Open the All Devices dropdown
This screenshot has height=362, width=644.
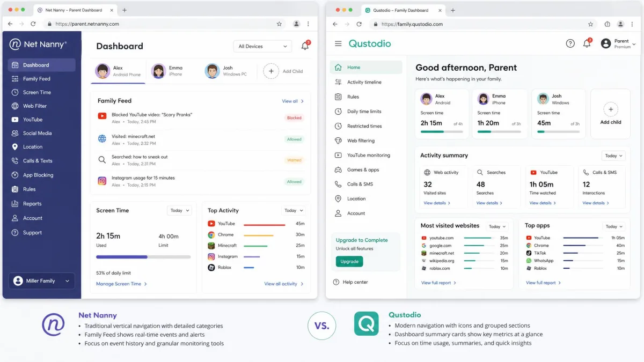click(x=263, y=47)
